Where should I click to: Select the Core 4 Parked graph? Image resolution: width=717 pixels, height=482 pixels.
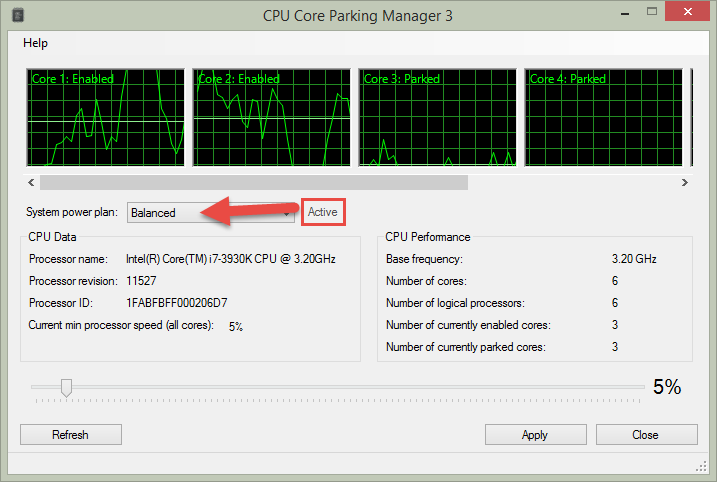(x=604, y=118)
